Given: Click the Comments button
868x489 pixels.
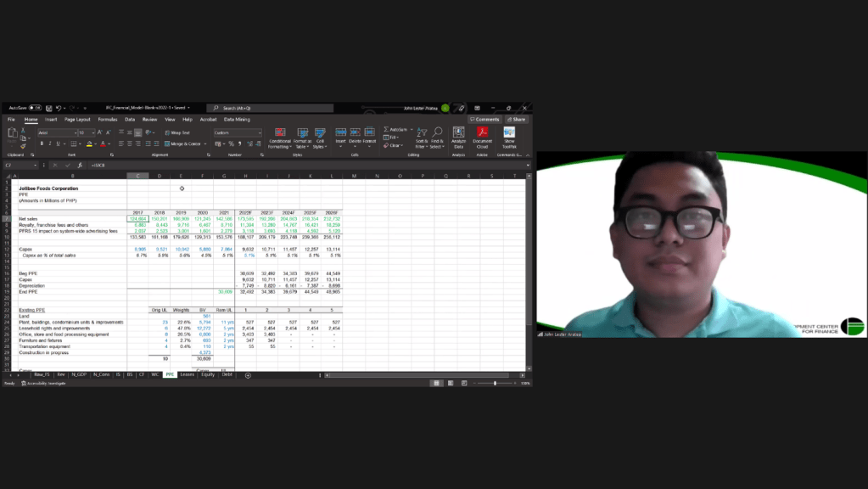Looking at the screenshot, I should pyautogui.click(x=485, y=120).
